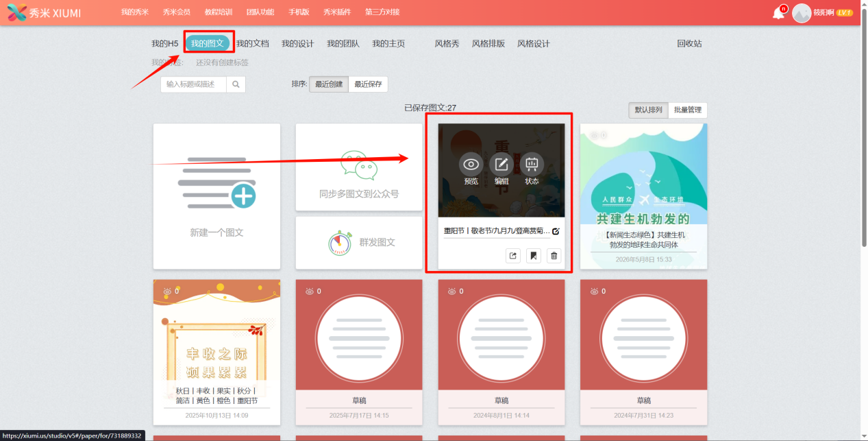Screen dimensions: 868x441
Task: Click search magnifier icon beside title input
Action: tap(236, 84)
